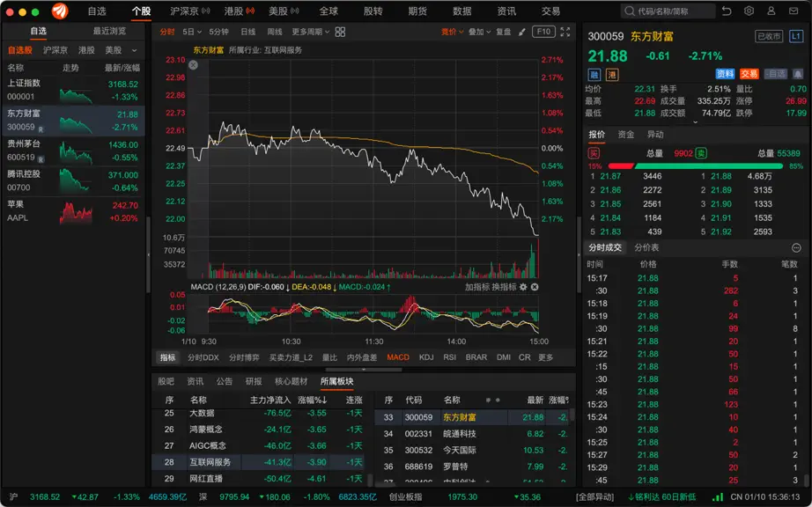812x507 pixels.
Task: Open MACD indicator settings gear icon
Action: point(523,287)
